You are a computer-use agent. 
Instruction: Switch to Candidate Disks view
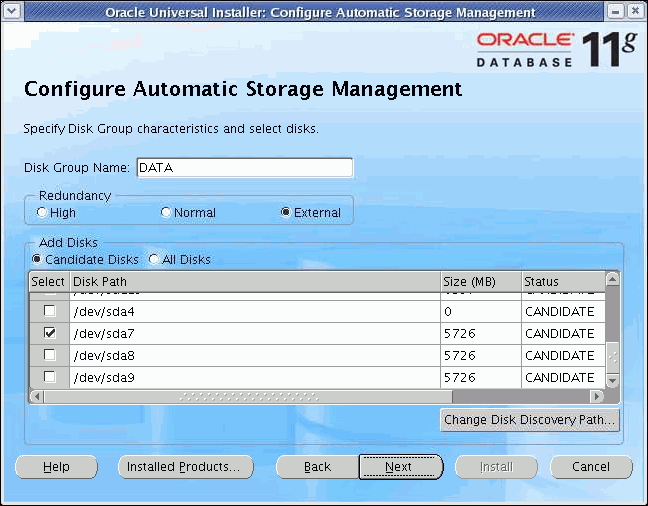point(38,260)
